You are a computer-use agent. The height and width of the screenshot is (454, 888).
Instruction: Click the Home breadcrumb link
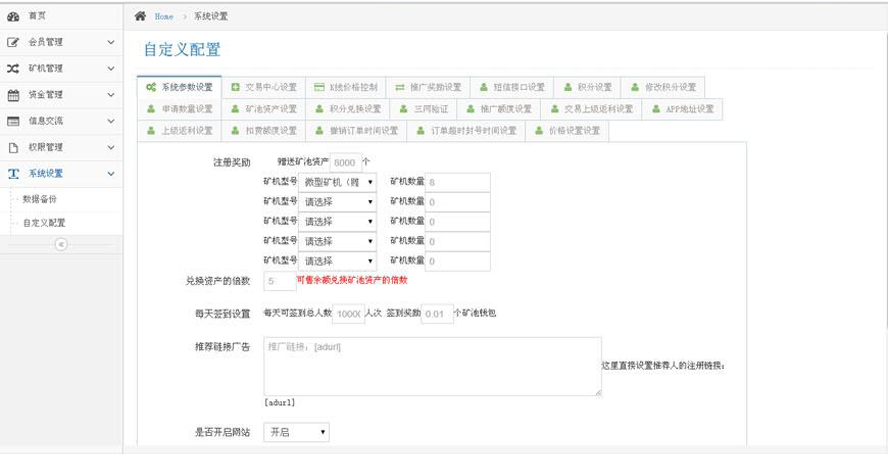click(x=164, y=16)
